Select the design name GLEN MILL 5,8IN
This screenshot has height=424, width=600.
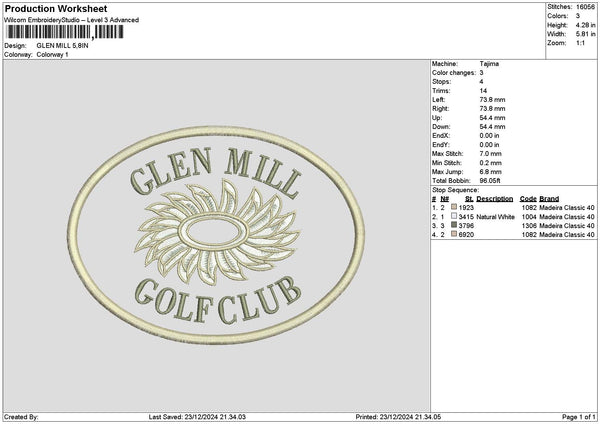click(62, 46)
